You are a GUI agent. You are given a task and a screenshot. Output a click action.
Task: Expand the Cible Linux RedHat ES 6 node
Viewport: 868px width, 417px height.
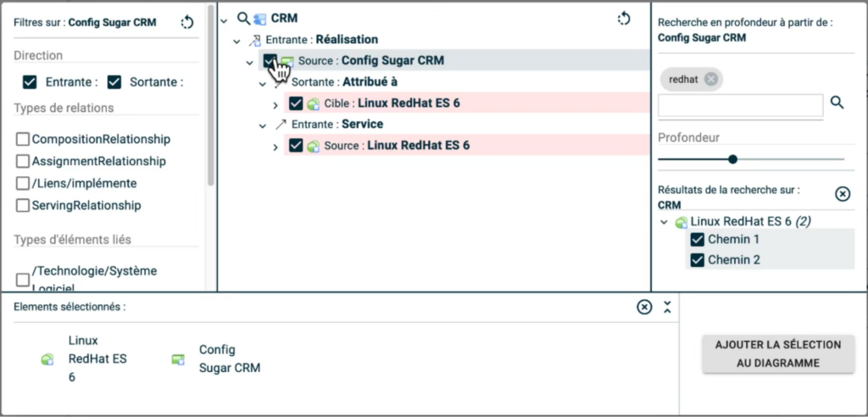point(275,104)
